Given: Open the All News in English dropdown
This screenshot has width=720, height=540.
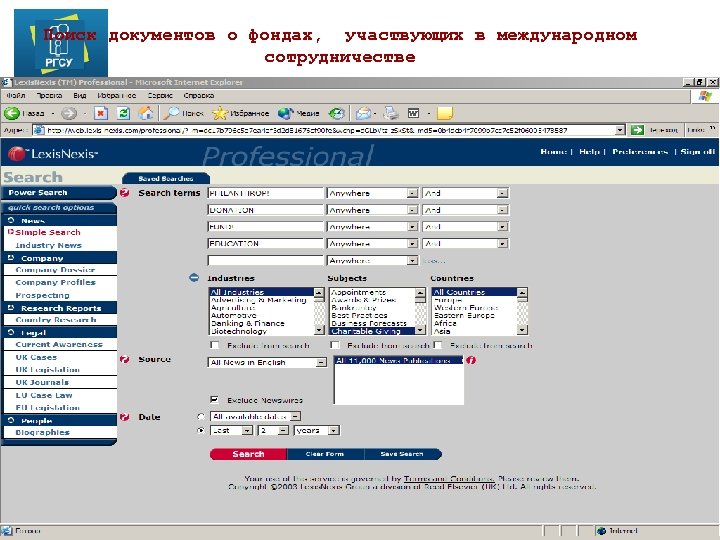Looking at the screenshot, I should pyautogui.click(x=321, y=363).
